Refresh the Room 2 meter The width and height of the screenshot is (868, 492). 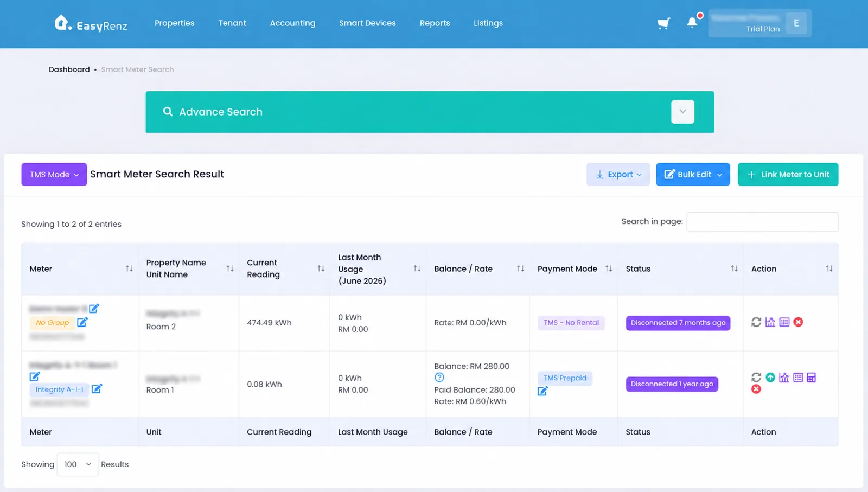point(756,322)
